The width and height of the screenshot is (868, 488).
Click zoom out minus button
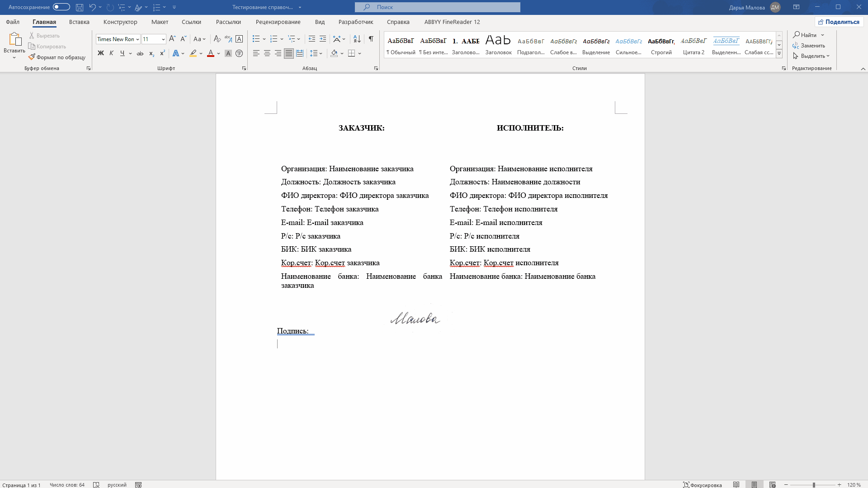[x=786, y=484]
